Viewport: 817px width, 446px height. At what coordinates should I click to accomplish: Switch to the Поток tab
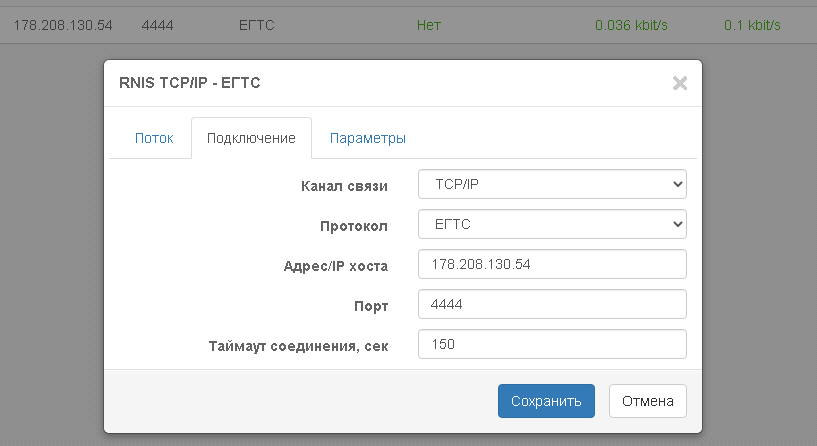click(x=154, y=138)
